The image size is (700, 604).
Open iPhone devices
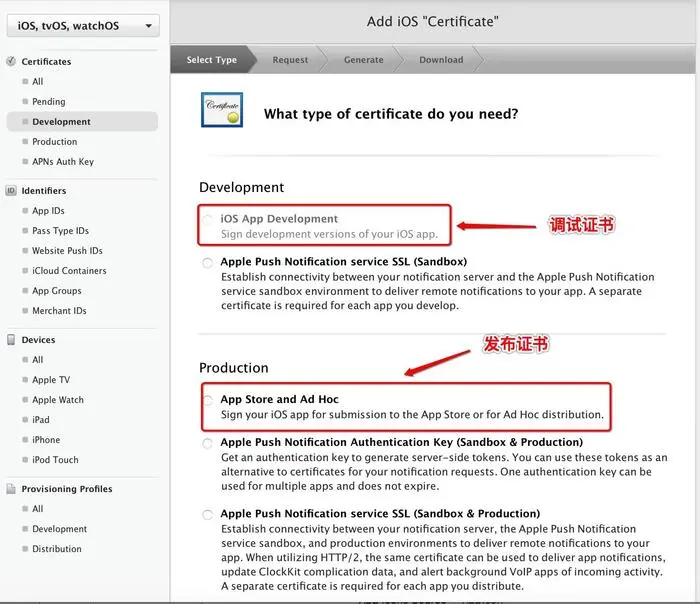(x=46, y=440)
